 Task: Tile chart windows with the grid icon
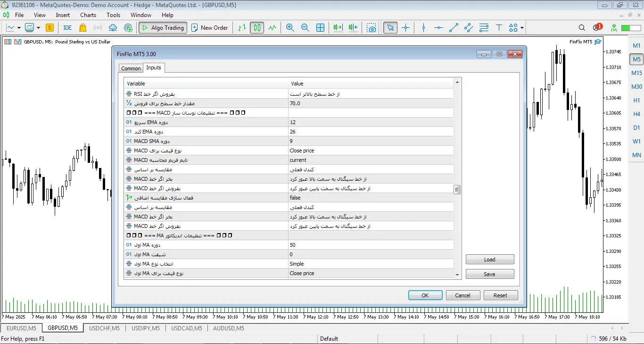click(320, 28)
